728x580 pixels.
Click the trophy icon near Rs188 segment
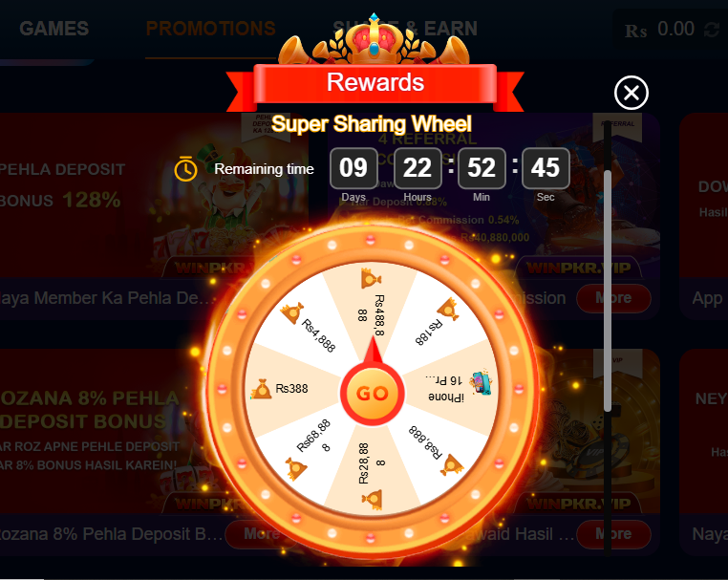pos(449,309)
